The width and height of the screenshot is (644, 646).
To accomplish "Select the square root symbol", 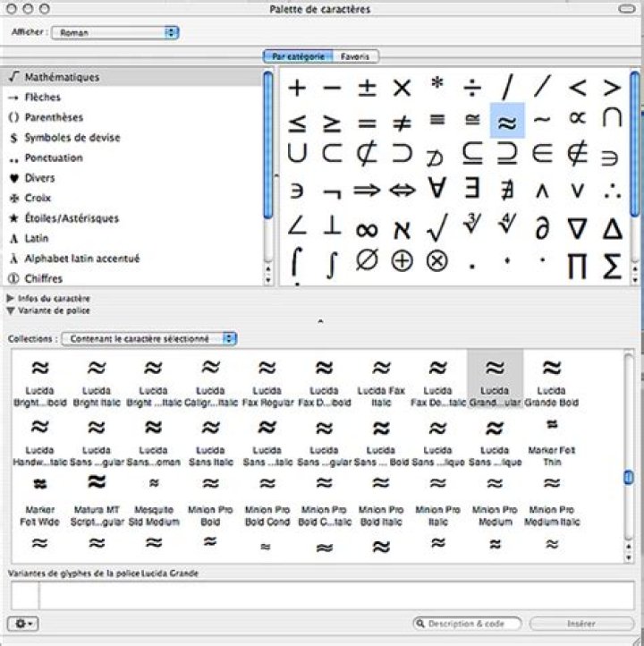I will (x=436, y=227).
